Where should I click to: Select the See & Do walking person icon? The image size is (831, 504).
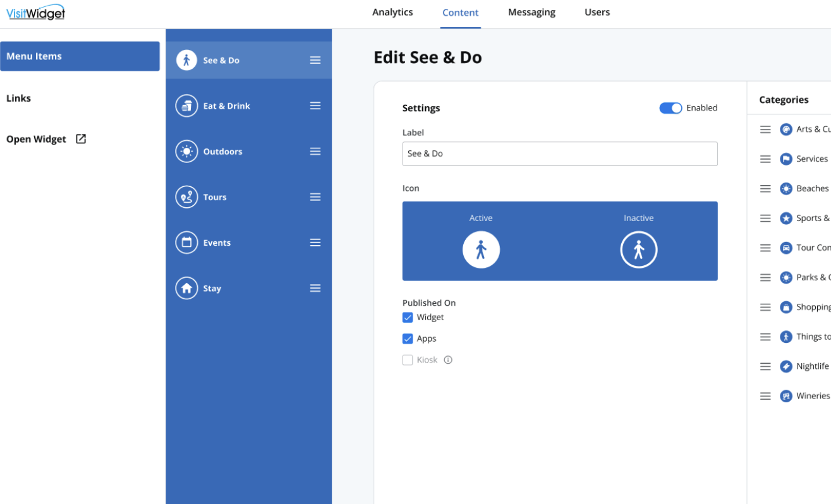point(186,59)
